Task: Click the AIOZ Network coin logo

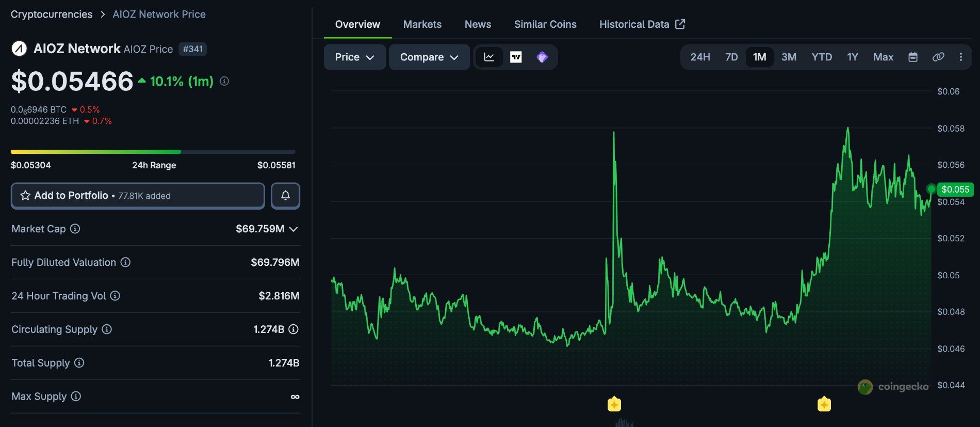Action: [19, 49]
